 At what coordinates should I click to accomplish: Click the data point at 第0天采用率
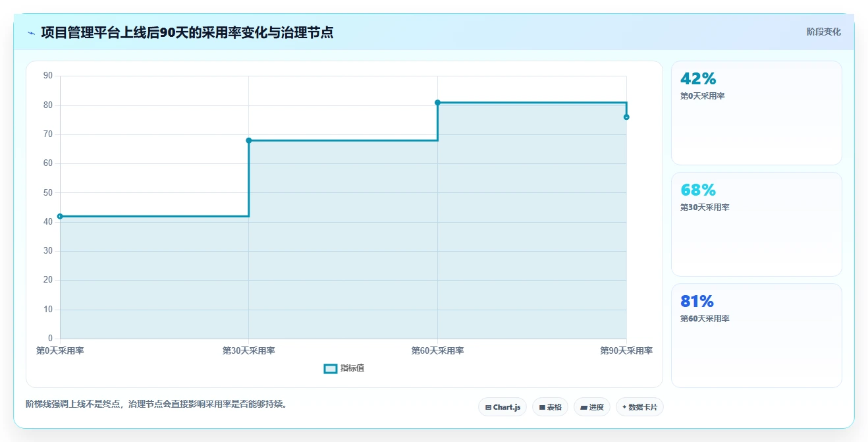click(x=60, y=216)
